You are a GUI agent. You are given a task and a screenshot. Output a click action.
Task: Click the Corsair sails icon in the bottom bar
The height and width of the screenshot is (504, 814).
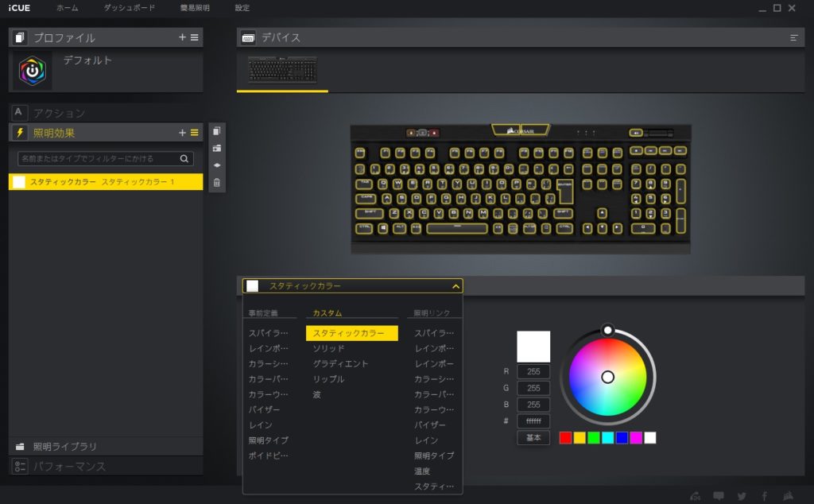point(788,496)
